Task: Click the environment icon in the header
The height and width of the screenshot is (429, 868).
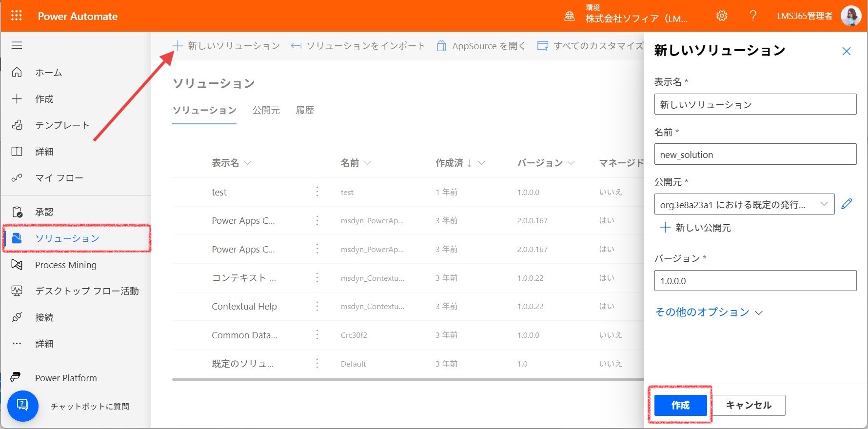Action: (x=569, y=16)
